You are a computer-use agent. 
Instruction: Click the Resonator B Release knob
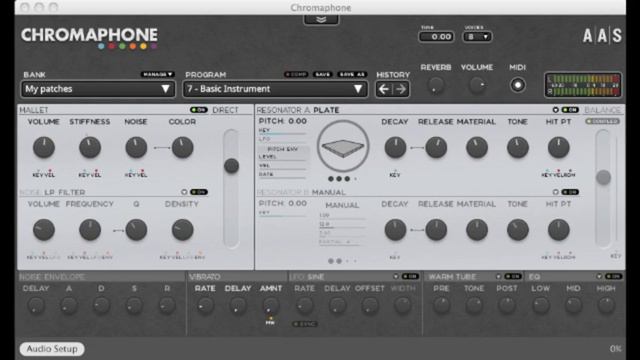pos(436,230)
